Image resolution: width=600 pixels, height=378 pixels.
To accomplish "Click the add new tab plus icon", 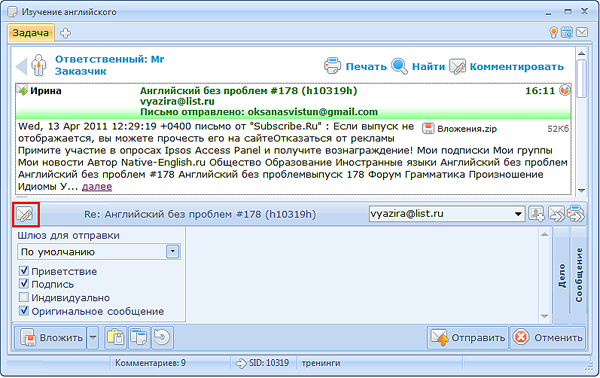I will point(65,33).
